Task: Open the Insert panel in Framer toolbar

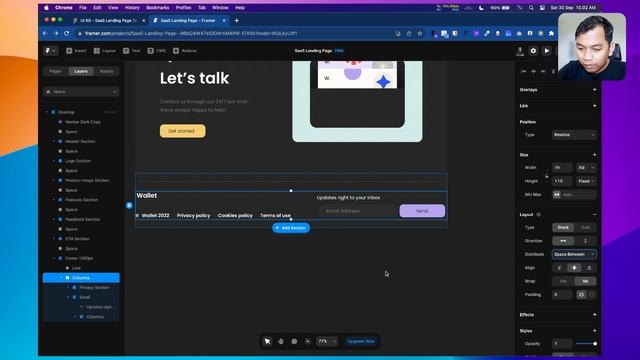Action: tap(76, 51)
